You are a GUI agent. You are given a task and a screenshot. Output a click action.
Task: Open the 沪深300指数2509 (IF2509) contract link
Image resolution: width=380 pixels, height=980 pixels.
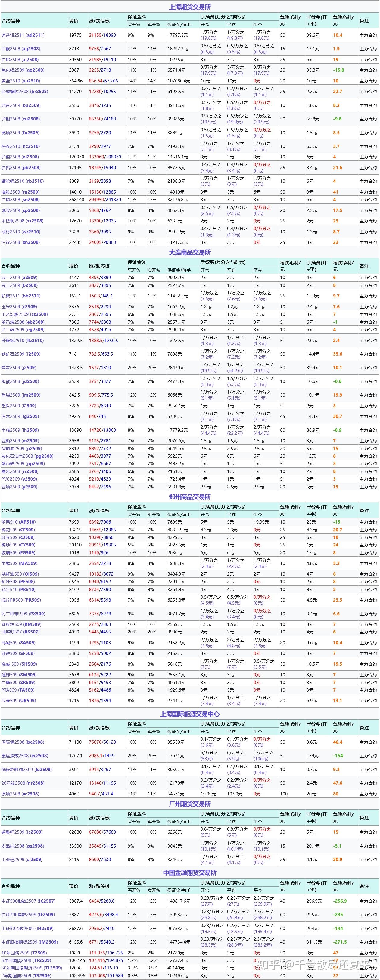tap(28, 915)
